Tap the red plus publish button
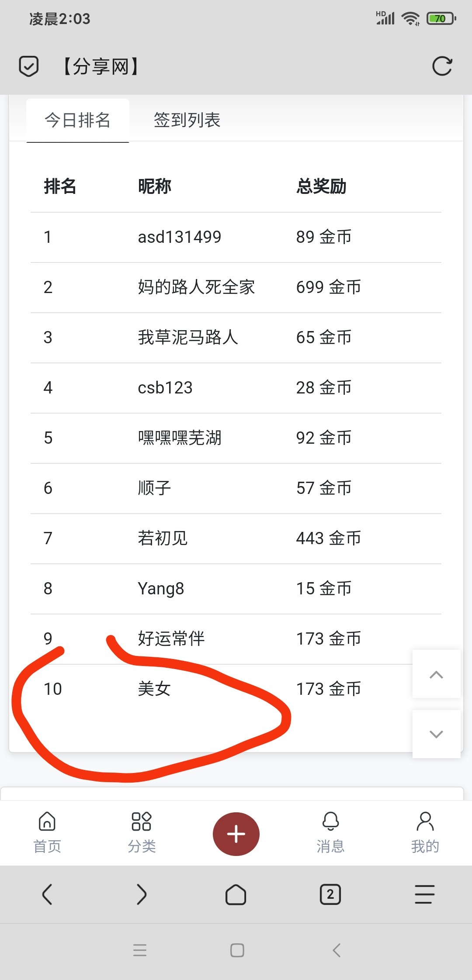Screen dimensions: 472x980 (x=236, y=834)
